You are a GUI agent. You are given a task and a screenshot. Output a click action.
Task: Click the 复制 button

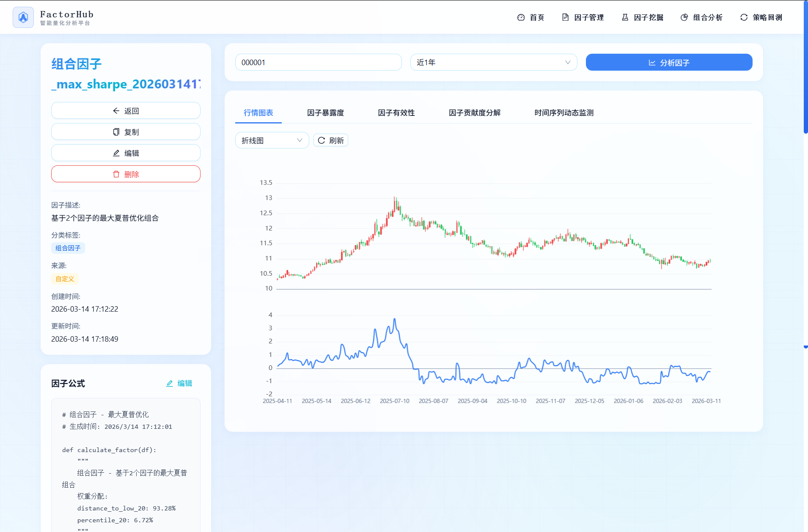click(x=126, y=132)
